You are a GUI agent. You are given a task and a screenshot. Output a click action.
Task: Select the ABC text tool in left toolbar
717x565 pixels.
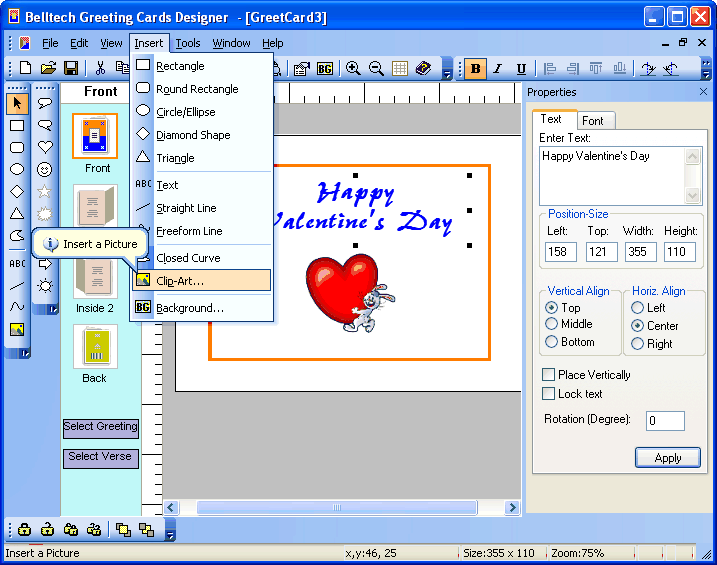click(x=17, y=264)
